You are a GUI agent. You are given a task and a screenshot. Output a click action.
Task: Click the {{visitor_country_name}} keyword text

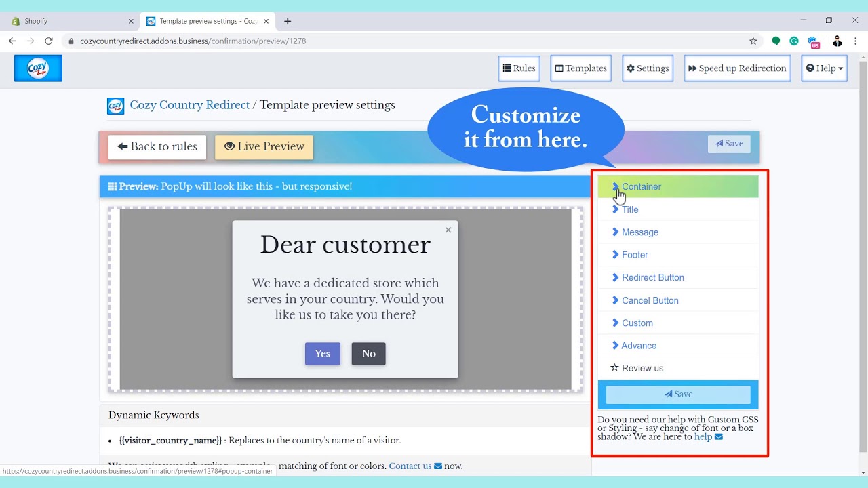tap(171, 441)
